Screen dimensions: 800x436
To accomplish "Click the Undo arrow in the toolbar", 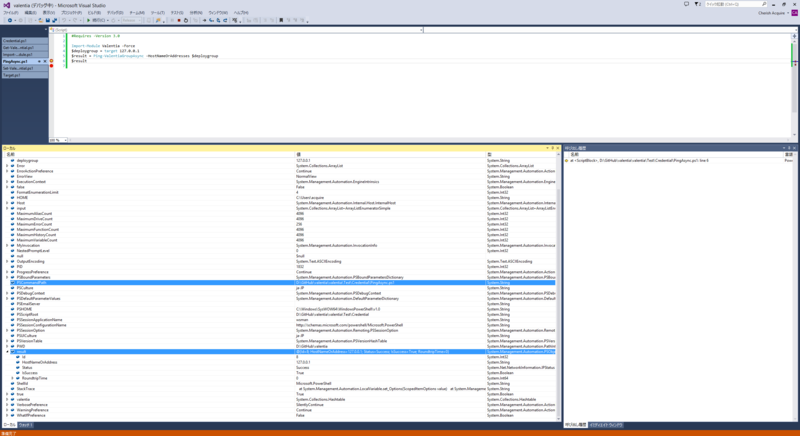I will coord(64,20).
